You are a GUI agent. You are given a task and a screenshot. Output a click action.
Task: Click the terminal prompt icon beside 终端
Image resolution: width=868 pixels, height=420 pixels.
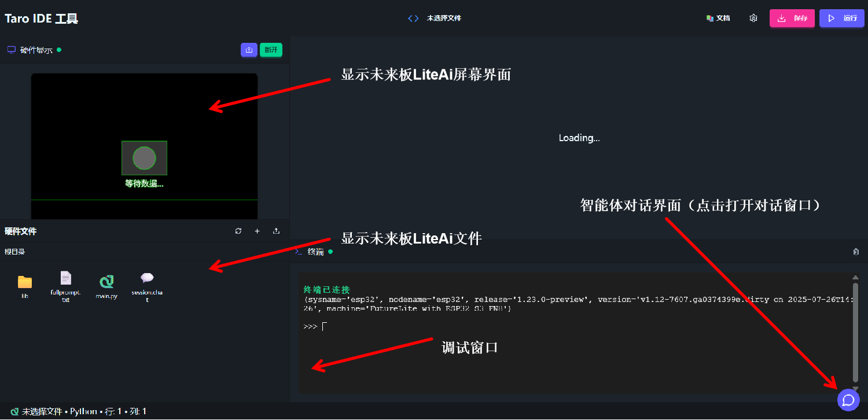(x=299, y=252)
